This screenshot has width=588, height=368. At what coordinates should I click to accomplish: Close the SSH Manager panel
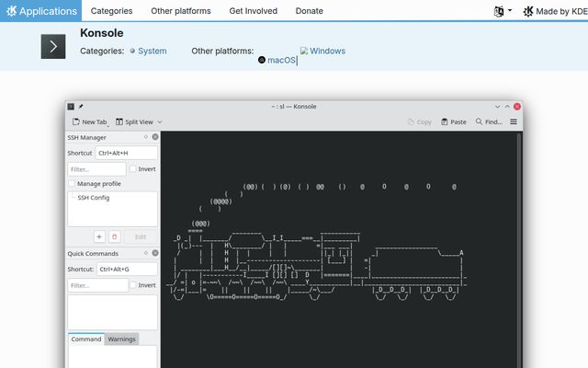pos(155,137)
